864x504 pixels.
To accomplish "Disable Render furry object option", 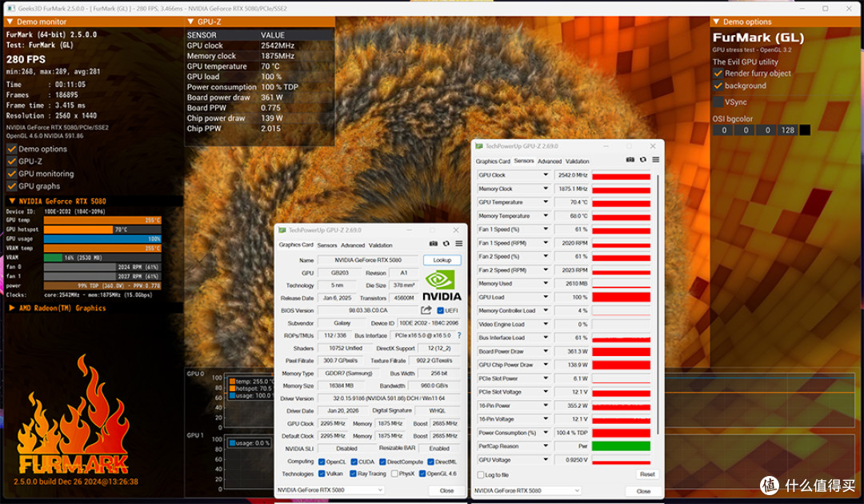I will coord(718,74).
